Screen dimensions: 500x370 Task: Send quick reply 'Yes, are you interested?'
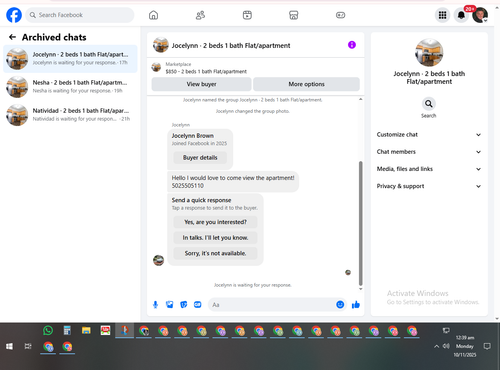(215, 222)
